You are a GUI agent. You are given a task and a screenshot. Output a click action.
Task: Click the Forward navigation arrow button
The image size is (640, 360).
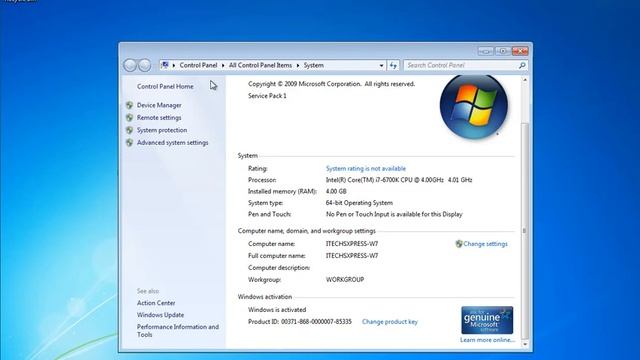[144, 65]
